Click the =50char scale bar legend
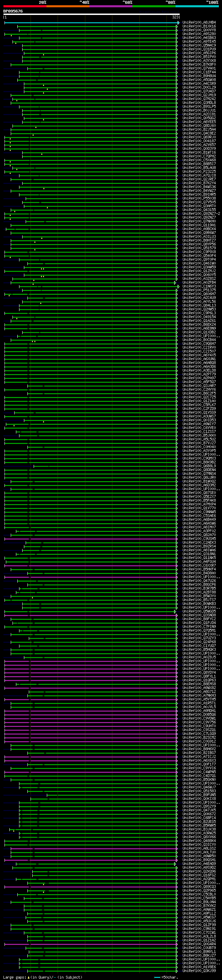 166,977
